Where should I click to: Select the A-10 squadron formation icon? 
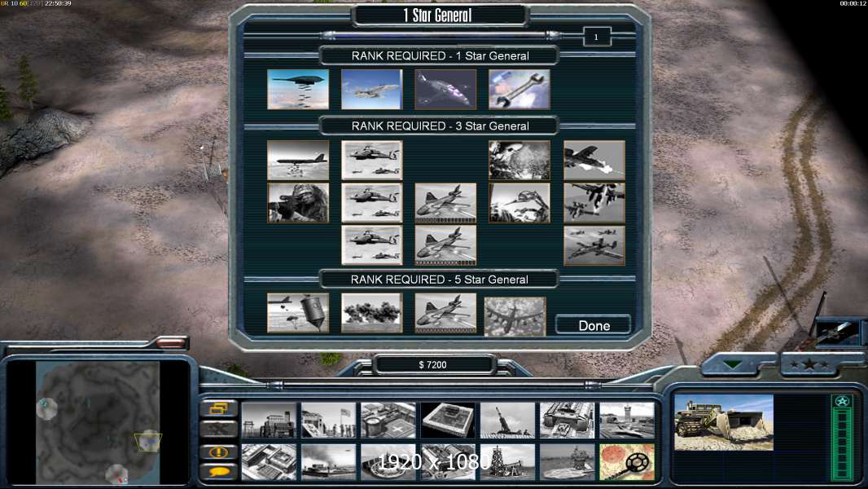click(594, 245)
